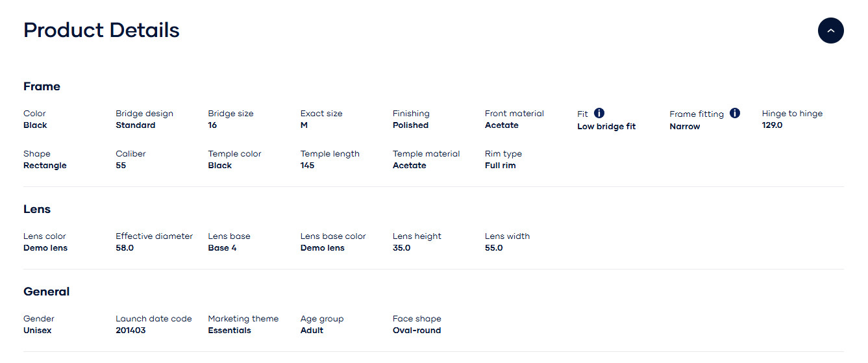
Task: Select the Lens section heading
Action: (37, 209)
